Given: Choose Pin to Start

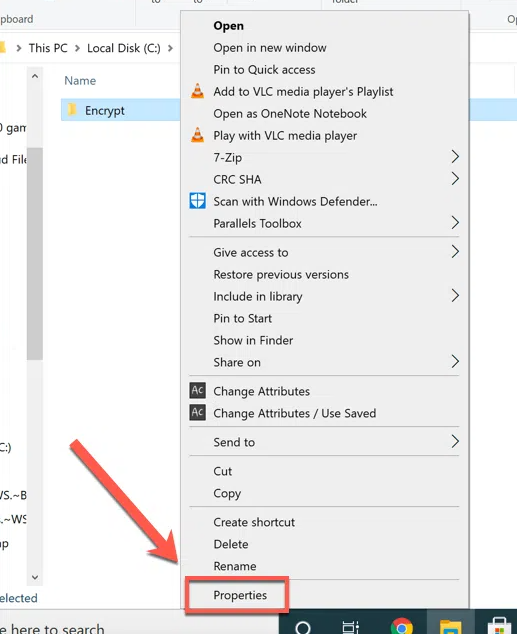Looking at the screenshot, I should pos(243,318).
